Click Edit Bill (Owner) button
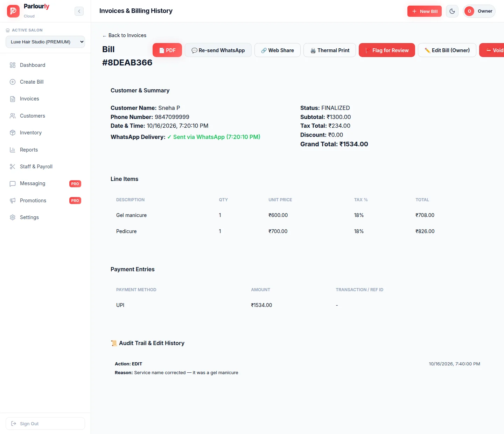Image resolution: width=504 pixels, height=434 pixels. pos(447,50)
